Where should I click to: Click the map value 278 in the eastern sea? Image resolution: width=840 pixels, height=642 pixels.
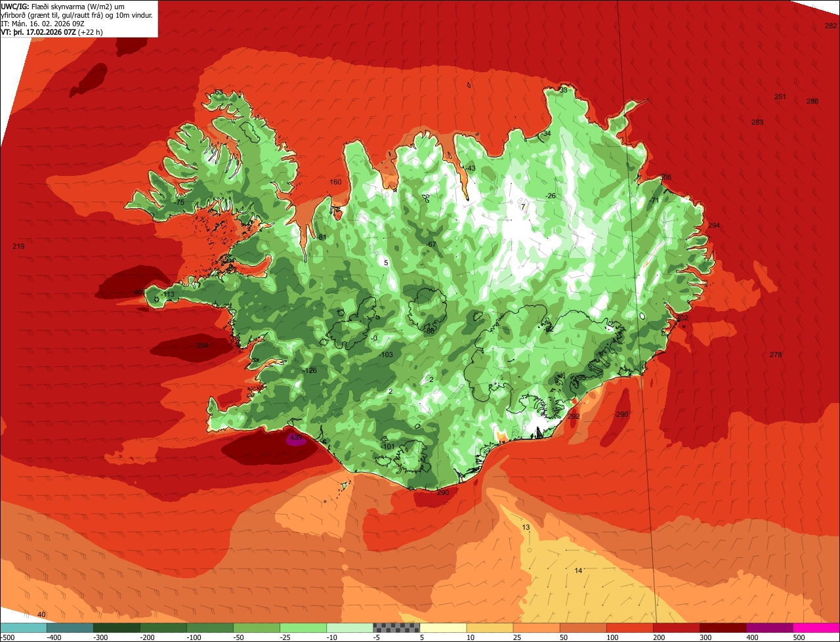click(x=776, y=354)
